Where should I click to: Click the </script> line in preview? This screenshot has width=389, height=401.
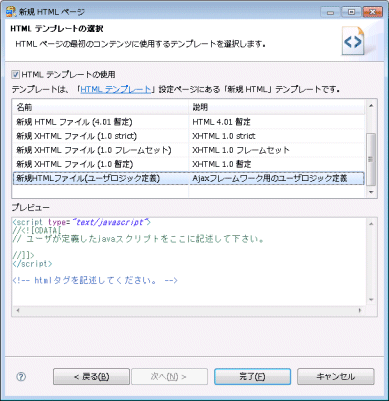(x=32, y=264)
